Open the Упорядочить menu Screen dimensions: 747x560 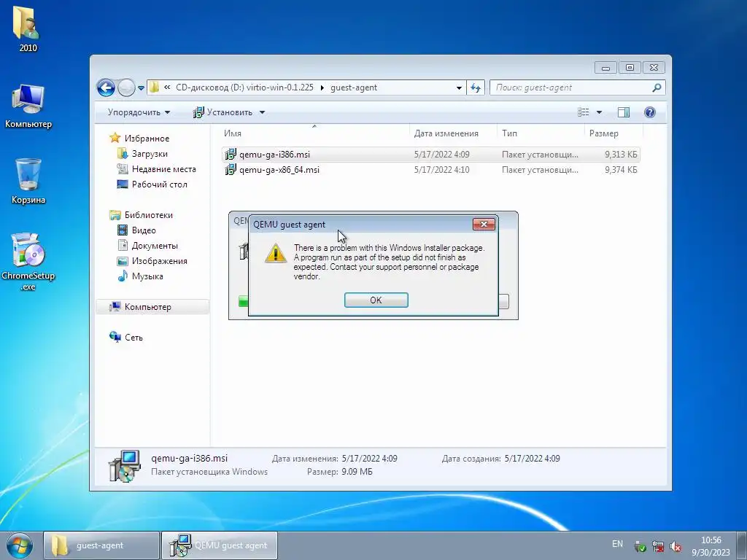[x=139, y=112]
